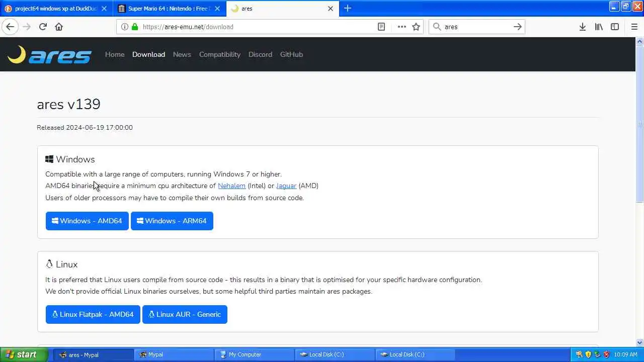Click the scrollbar up arrow
The image size is (644, 362).
pos(640,41)
